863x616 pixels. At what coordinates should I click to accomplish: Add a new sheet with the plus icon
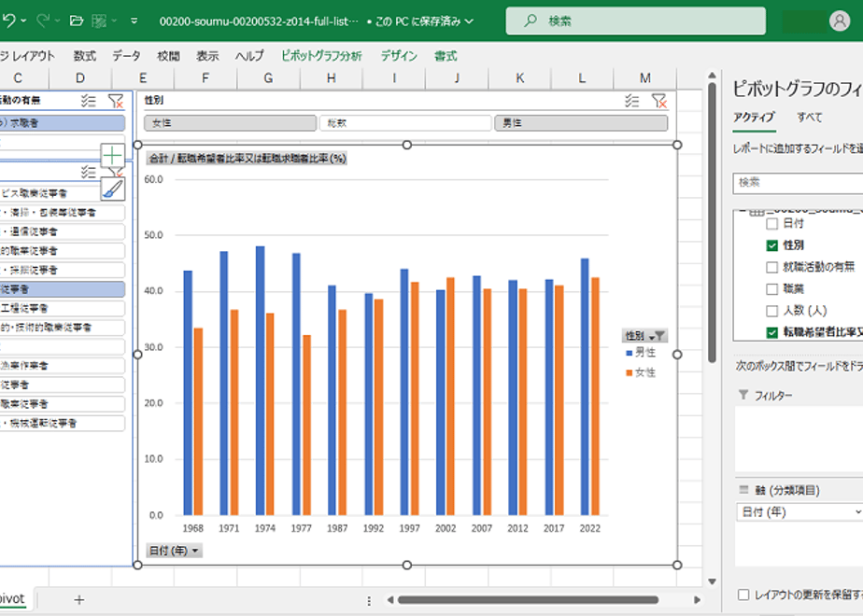79,599
